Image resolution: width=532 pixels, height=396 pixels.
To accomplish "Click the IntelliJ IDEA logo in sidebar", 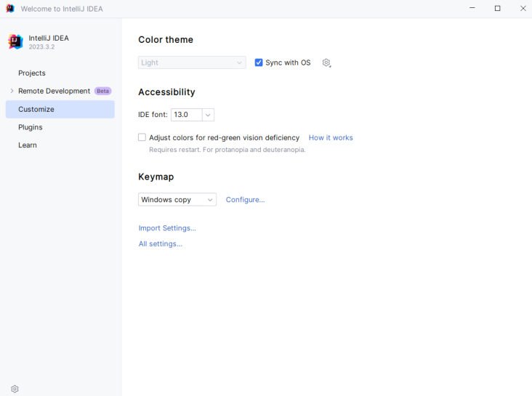I will coord(15,41).
